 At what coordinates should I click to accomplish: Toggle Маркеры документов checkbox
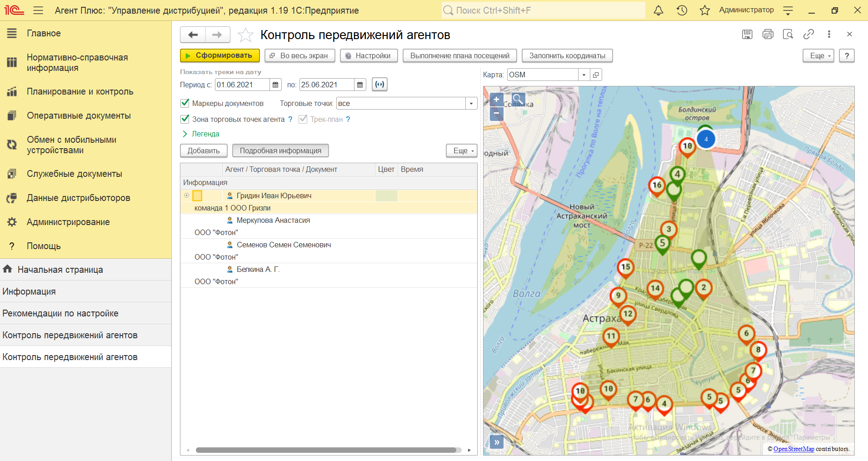coord(185,103)
